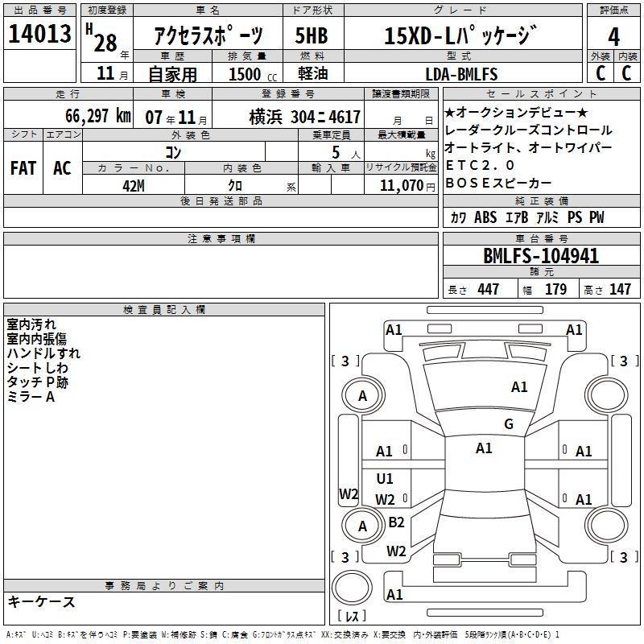The image size is (644, 644).
Task: Click inspector note 室内内張傷
Action: [36, 339]
